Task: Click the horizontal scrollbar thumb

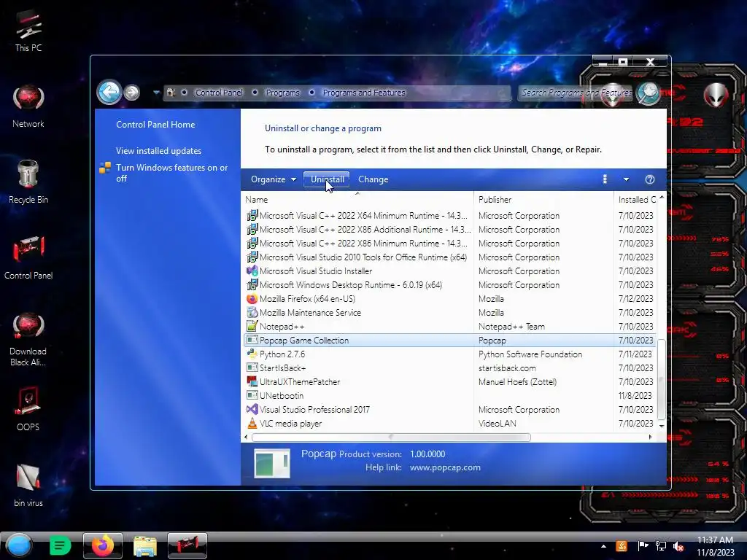Action: click(x=391, y=437)
